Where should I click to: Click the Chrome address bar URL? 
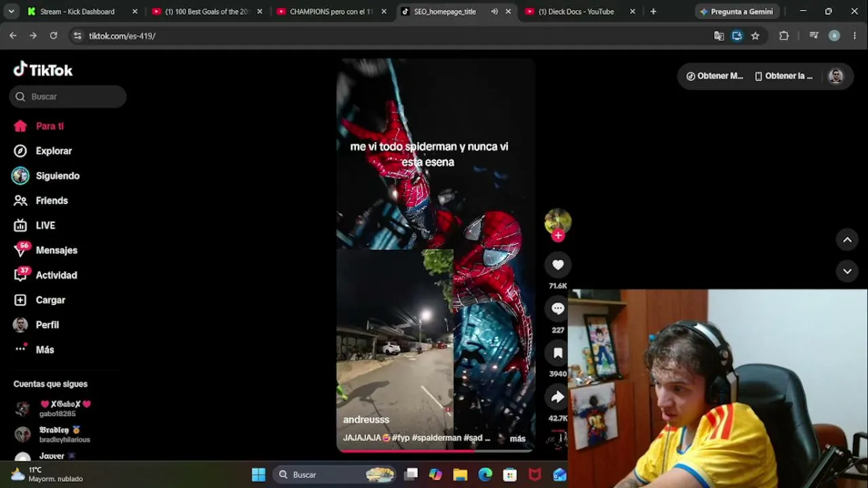click(x=122, y=36)
